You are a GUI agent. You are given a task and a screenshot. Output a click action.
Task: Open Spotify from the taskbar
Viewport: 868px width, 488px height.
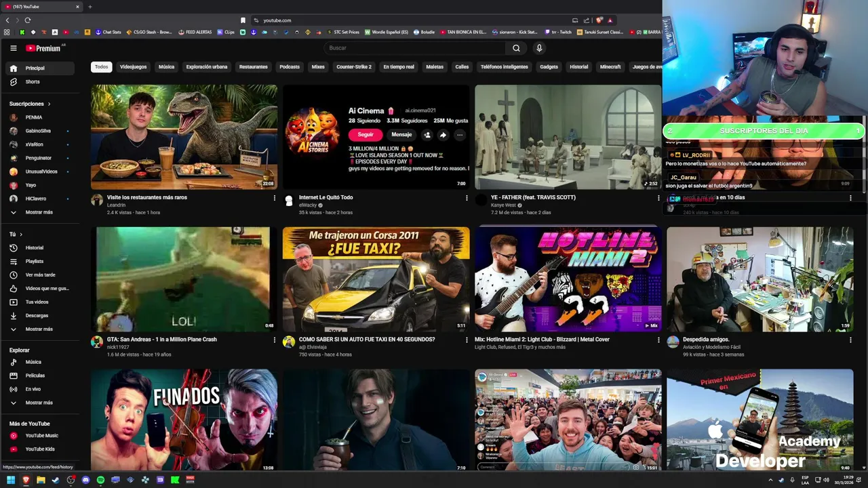coord(100,480)
